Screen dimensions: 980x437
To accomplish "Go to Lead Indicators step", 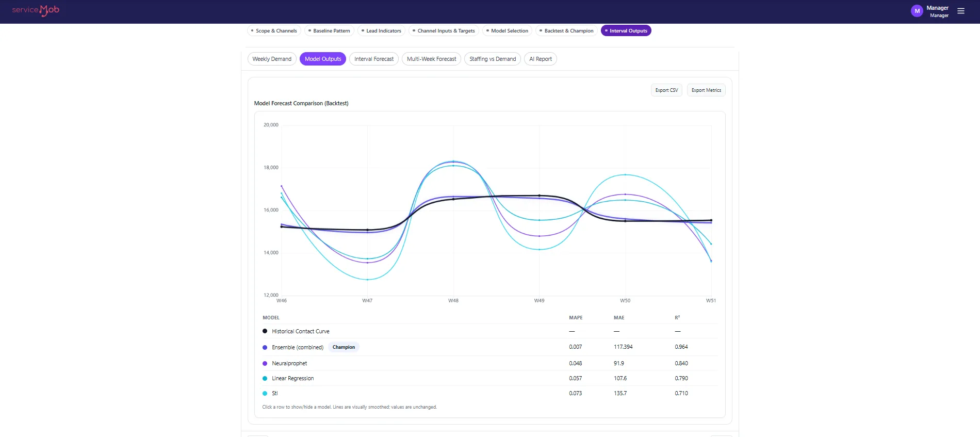I will click(381, 31).
